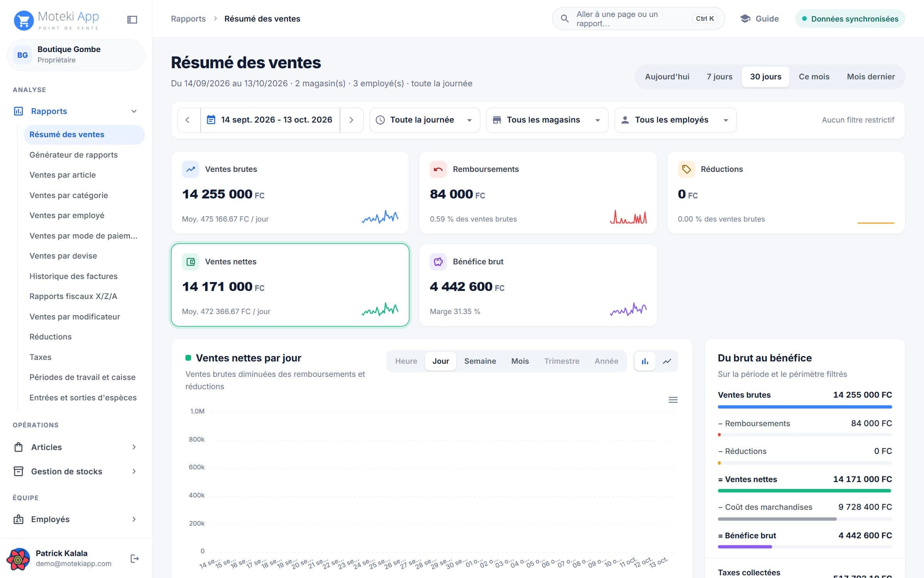Open the Tous les magasins dropdown

tap(547, 120)
